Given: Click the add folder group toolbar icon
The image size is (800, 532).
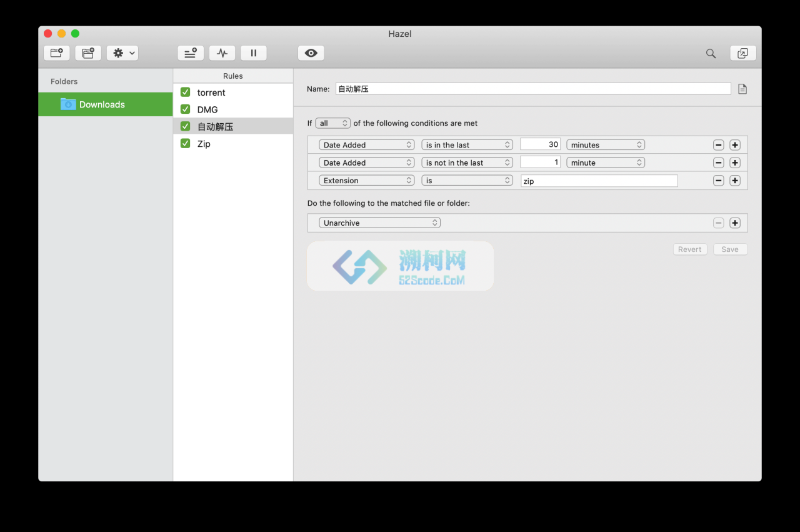Looking at the screenshot, I should tap(88, 53).
